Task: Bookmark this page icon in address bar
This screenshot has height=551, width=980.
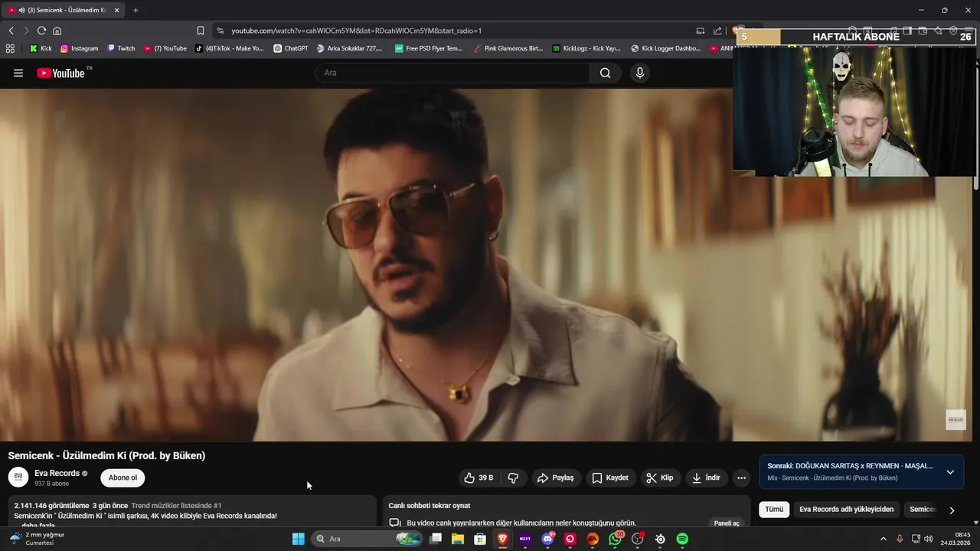Action: pos(201,31)
